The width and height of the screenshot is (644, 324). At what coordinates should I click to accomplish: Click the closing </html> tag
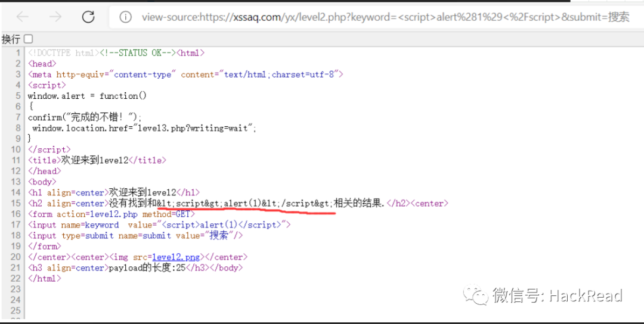[x=44, y=279]
